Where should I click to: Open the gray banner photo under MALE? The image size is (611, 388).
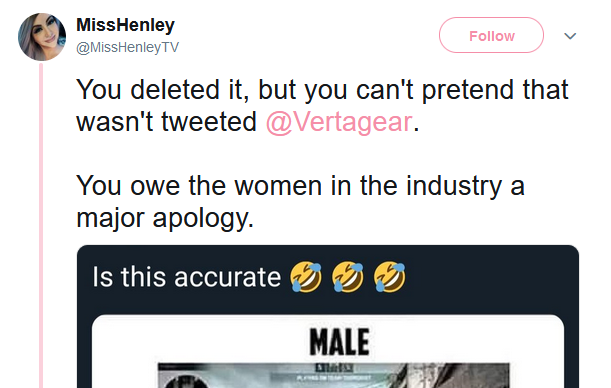(334, 376)
